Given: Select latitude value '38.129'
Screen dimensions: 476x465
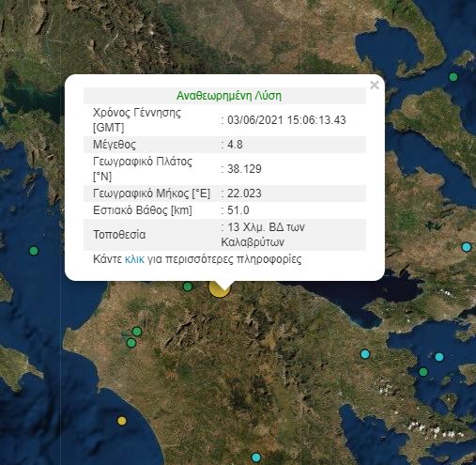Looking at the screenshot, I should click(x=244, y=169).
